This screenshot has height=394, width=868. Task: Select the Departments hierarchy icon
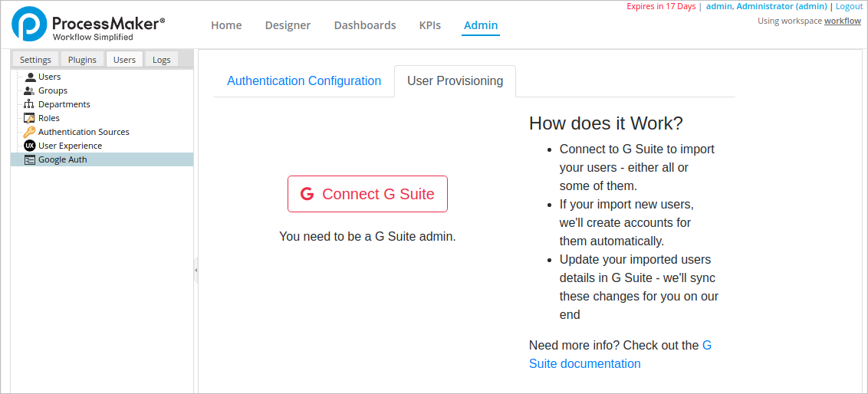tap(30, 104)
